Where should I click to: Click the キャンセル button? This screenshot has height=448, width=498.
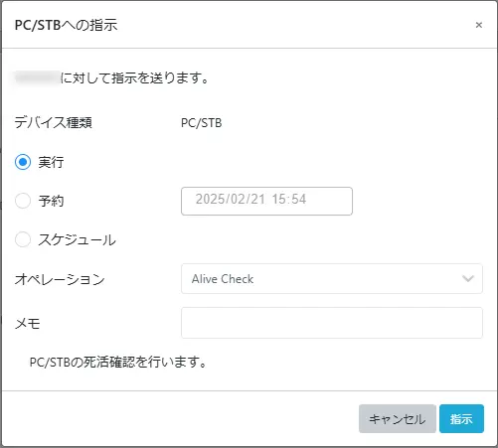coord(398,418)
